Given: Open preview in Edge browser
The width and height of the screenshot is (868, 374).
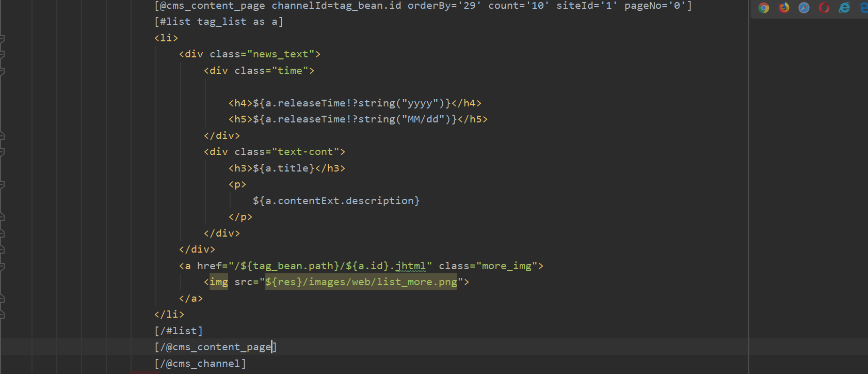Looking at the screenshot, I should (x=864, y=8).
